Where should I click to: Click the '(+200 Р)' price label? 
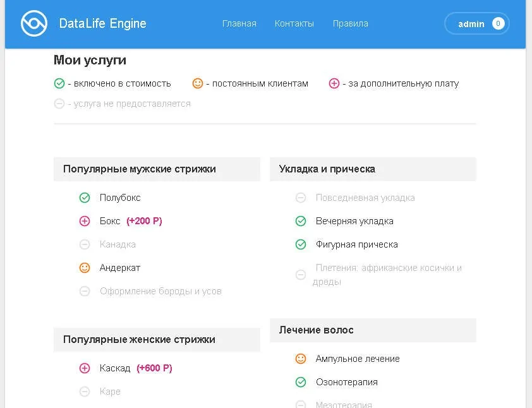click(144, 221)
